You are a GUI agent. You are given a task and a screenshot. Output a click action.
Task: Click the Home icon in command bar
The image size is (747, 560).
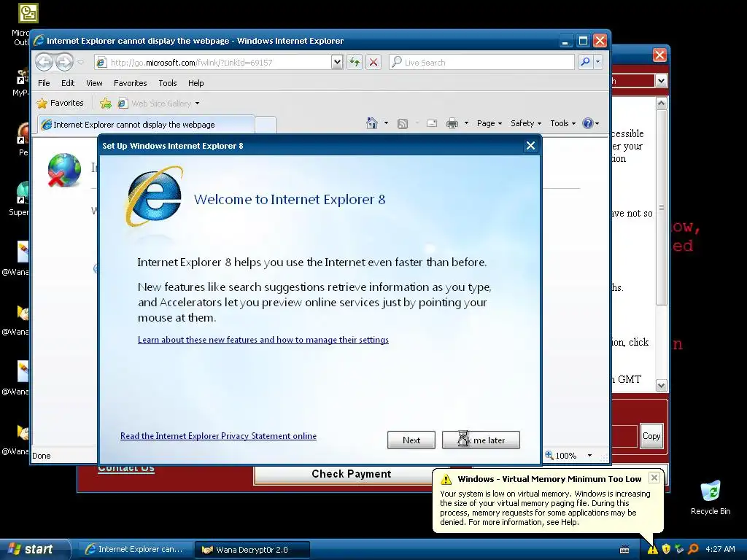(x=372, y=123)
